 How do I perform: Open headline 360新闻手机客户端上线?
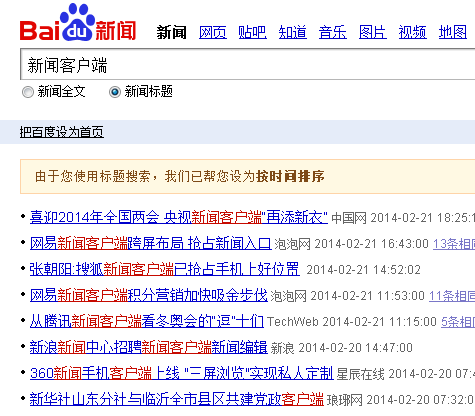pos(182,373)
